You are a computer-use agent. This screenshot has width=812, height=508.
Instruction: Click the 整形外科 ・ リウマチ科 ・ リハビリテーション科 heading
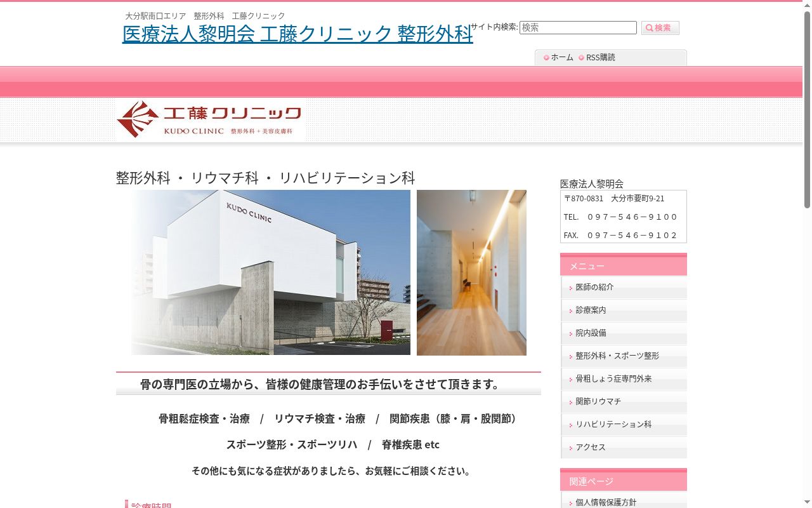pyautogui.click(x=266, y=178)
